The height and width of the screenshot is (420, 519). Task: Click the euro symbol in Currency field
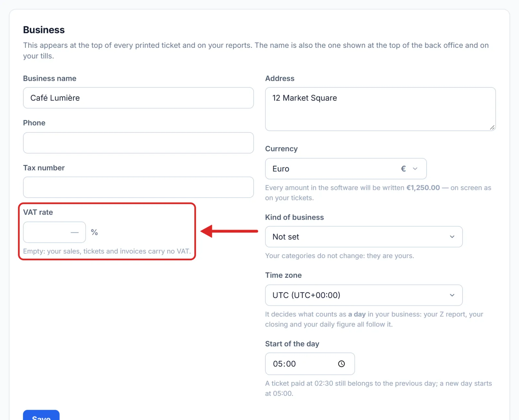coord(403,169)
